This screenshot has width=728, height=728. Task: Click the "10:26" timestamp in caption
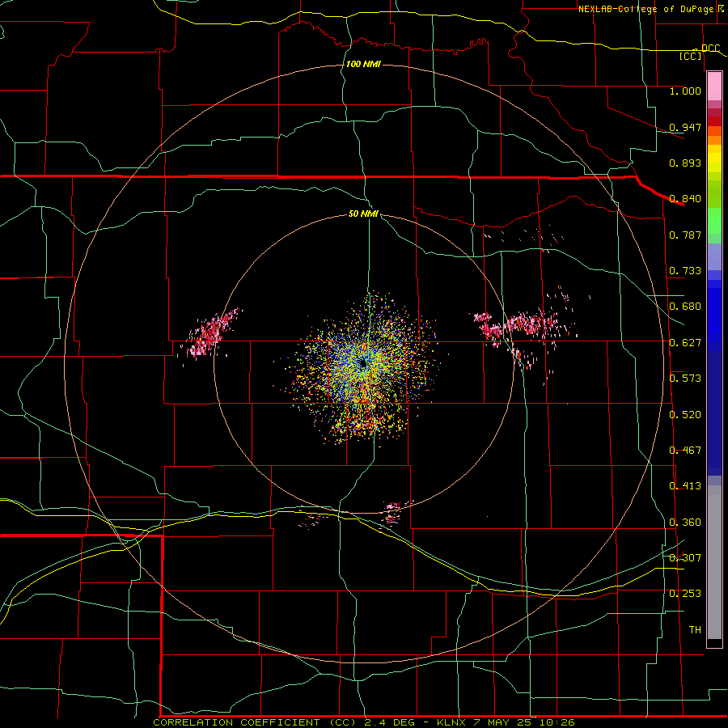tap(557, 722)
